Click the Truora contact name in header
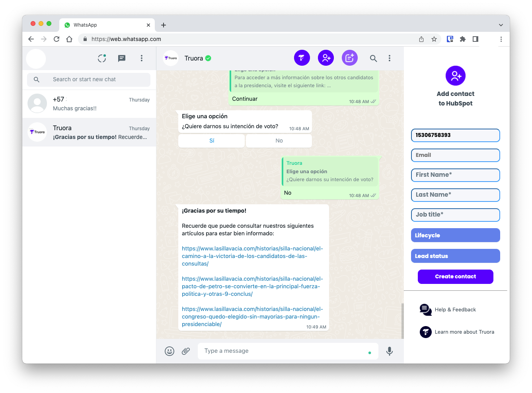Screen dimensions: 532x393 (194, 58)
